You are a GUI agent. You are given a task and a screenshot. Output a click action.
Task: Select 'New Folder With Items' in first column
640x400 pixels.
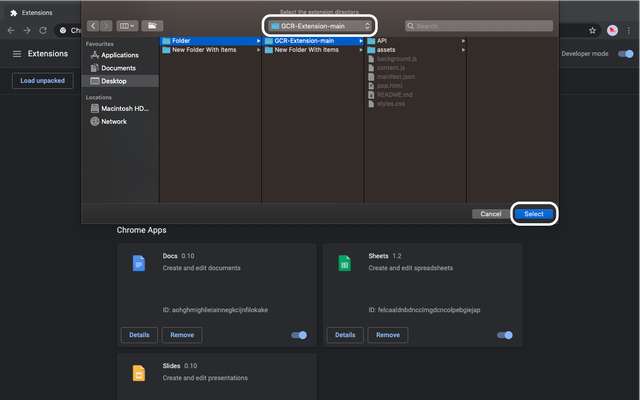[x=210, y=50]
